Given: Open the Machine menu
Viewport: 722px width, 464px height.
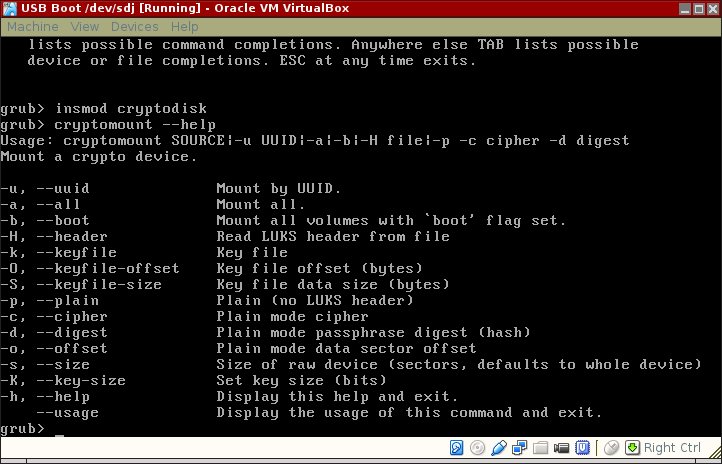Looking at the screenshot, I should pyautogui.click(x=33, y=27).
